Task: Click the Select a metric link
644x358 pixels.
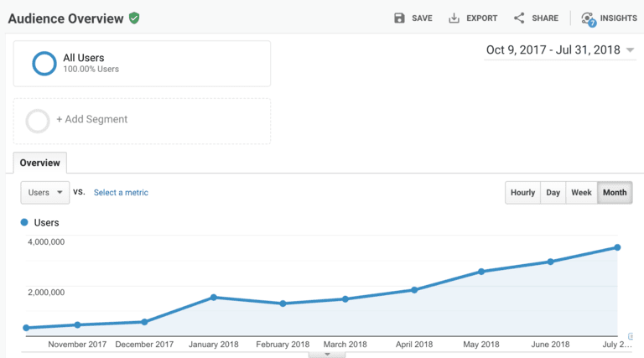Action: pyautogui.click(x=121, y=193)
